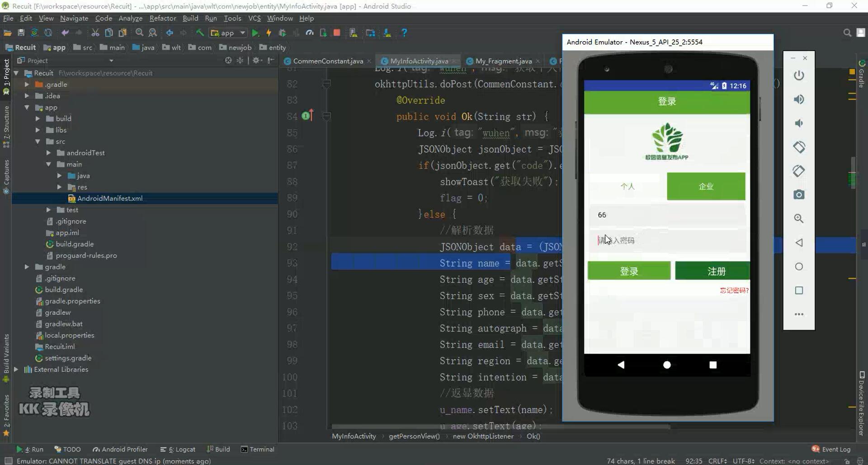Toggle the Project tool window side tab
The height and width of the screenshot is (465, 868).
pos(6,76)
